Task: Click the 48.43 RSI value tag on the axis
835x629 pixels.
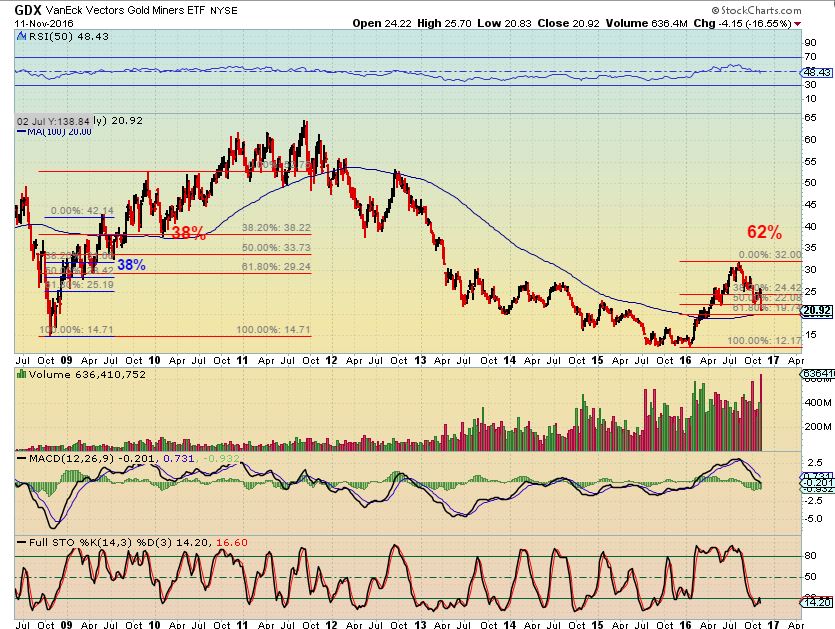Action: [817, 72]
